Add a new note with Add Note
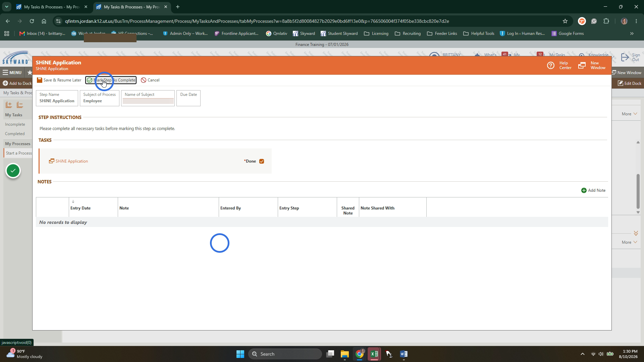The width and height of the screenshot is (644, 362). [593, 190]
